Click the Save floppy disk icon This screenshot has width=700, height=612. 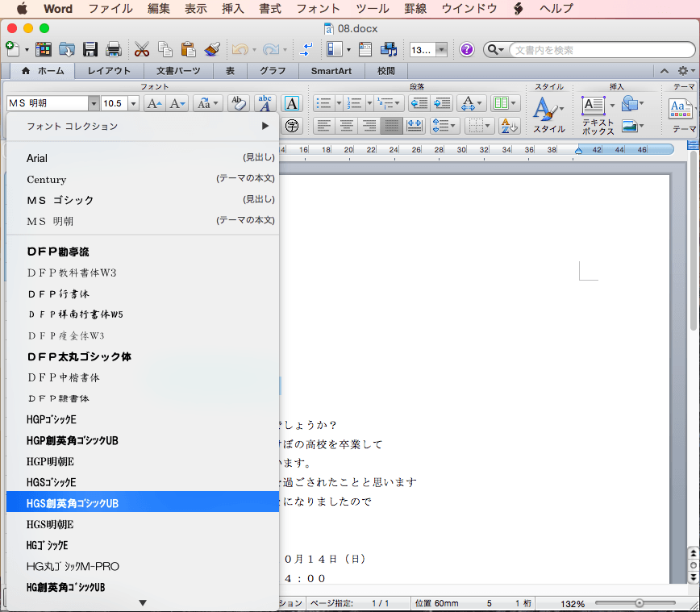(90, 49)
